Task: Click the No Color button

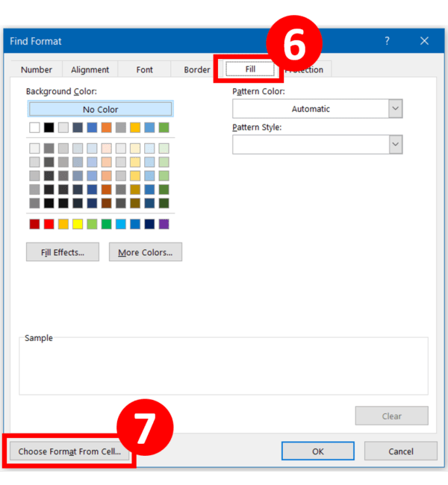Action: (x=101, y=109)
